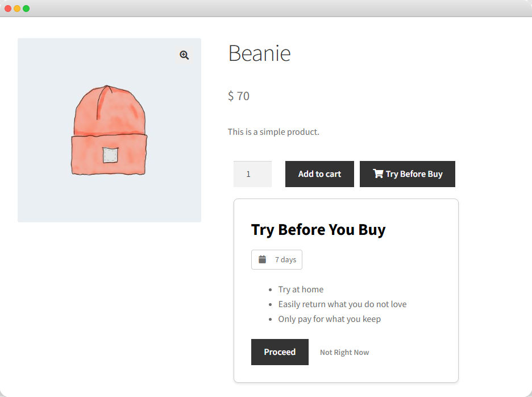This screenshot has height=397, width=532.
Task: Dismiss the popup with Not Right Now
Action: click(x=344, y=353)
